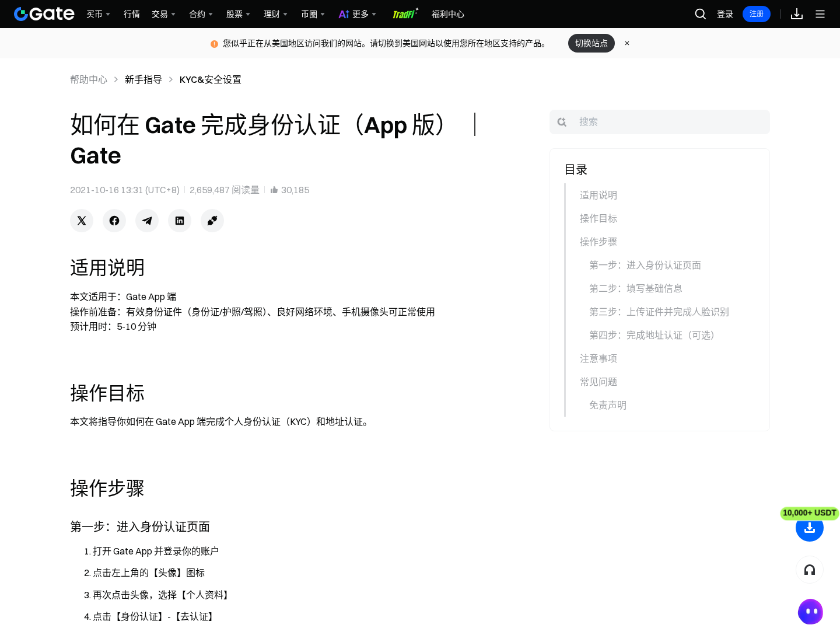840x642 pixels.
Task: Jump to 适用说明 in the table of contents
Action: tap(598, 195)
